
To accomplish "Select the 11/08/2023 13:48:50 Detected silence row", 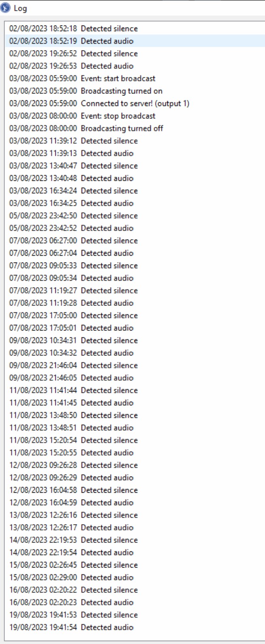I will [x=136, y=415].
